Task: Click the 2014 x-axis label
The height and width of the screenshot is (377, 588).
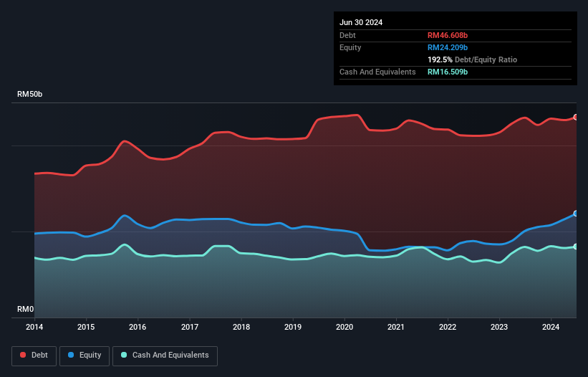Action: click(34, 327)
